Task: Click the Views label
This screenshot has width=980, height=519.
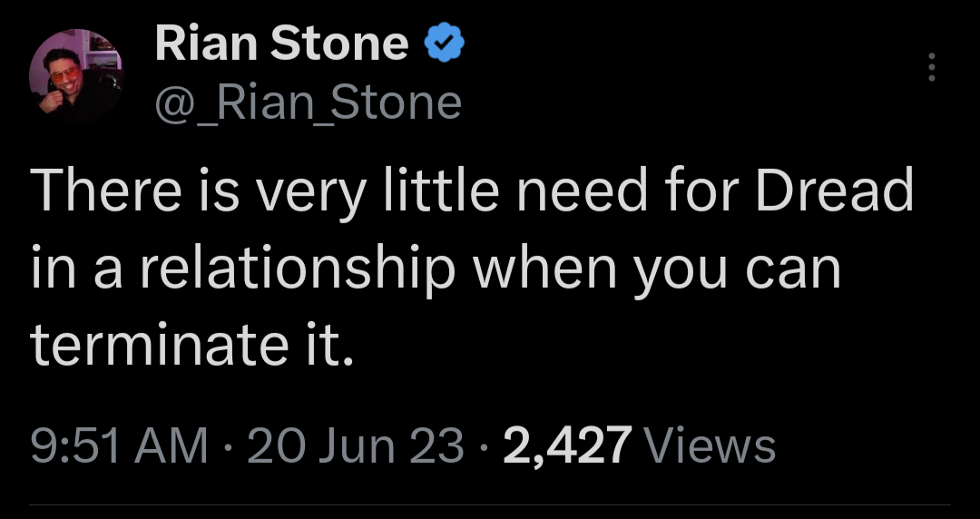Action: (710, 446)
